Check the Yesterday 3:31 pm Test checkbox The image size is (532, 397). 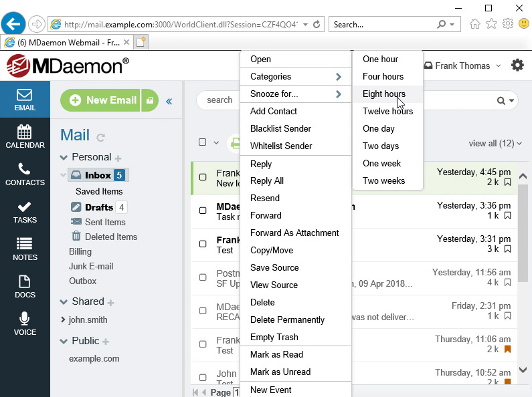click(203, 244)
